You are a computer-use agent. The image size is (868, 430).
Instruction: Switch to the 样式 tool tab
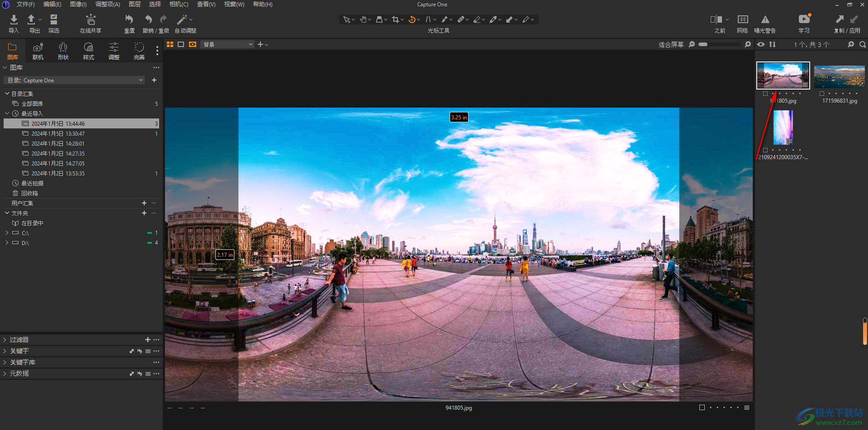89,51
